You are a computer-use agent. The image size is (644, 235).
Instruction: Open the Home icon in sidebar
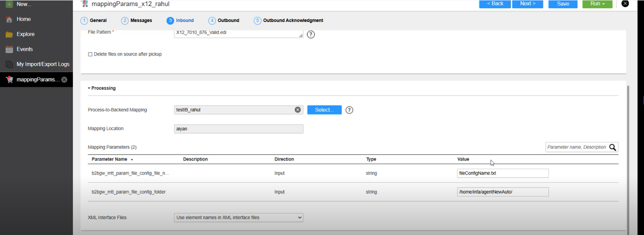pyautogui.click(x=9, y=19)
